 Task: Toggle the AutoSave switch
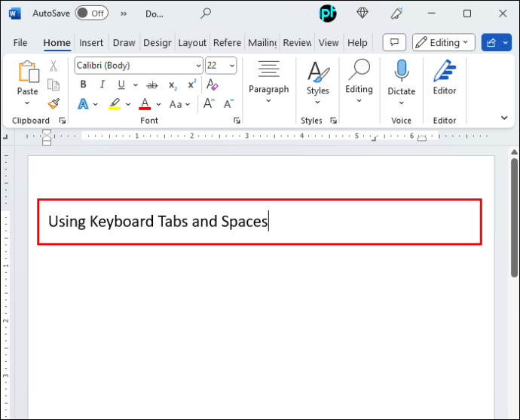click(x=91, y=14)
